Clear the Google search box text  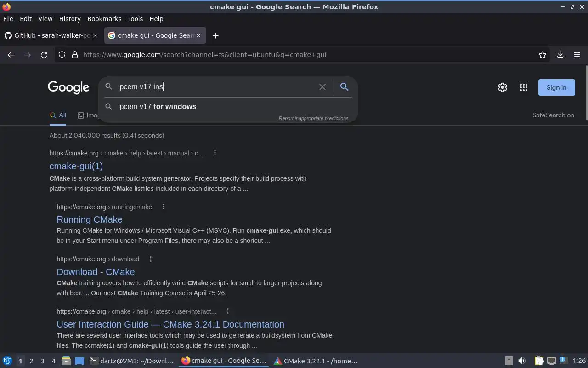[x=322, y=87]
